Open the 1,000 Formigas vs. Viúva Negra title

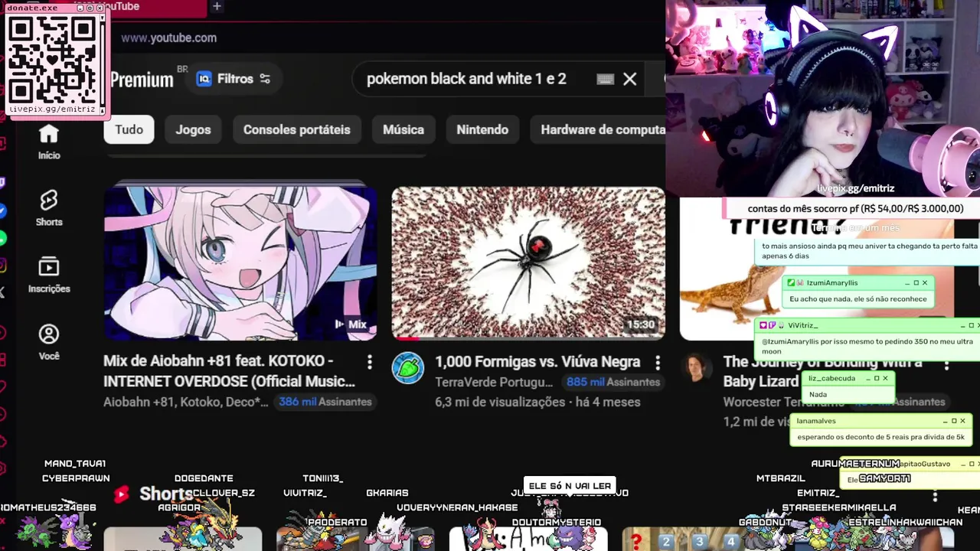pos(537,361)
